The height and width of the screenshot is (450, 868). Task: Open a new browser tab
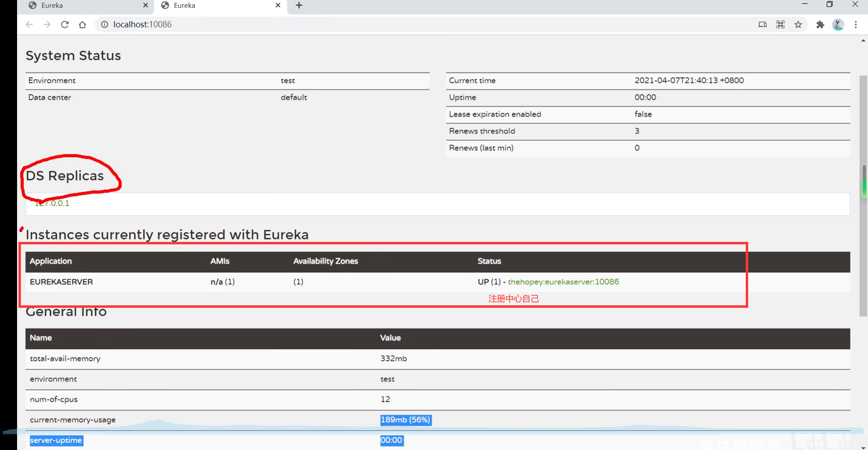pos(299,5)
